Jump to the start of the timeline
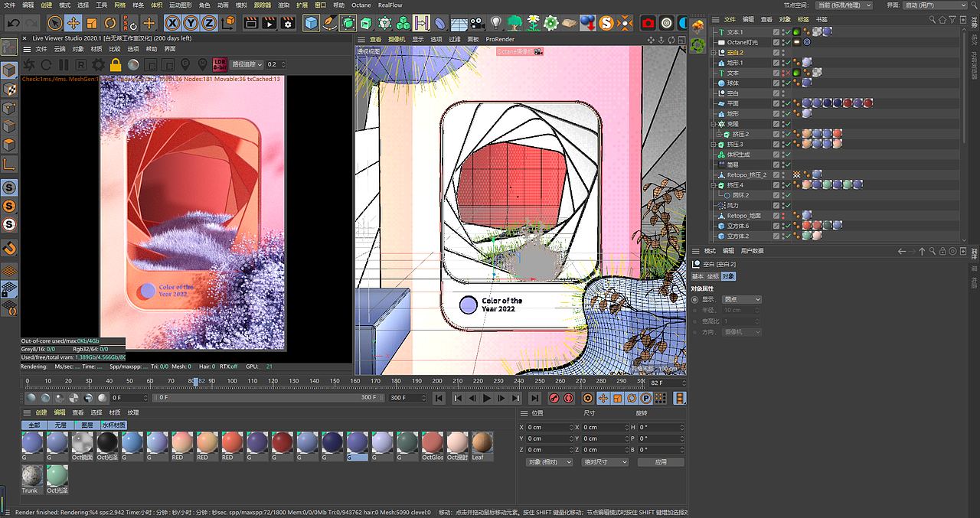This screenshot has height=518, width=980. pyautogui.click(x=439, y=398)
